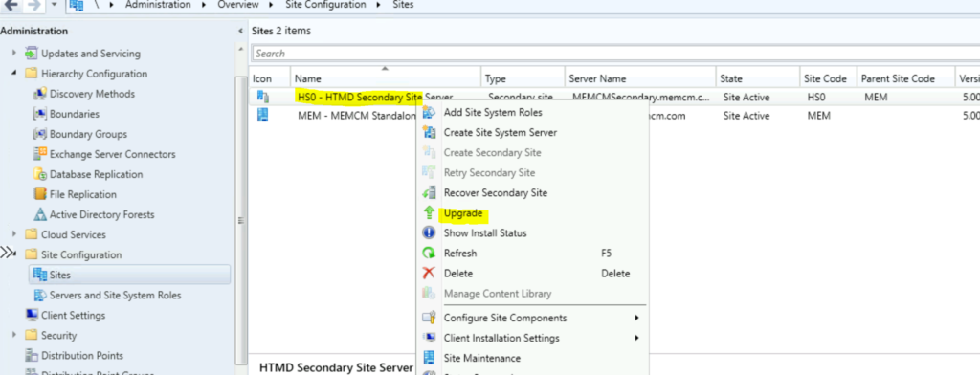Select Database Replication icon
Screen dimensions: 980x375
(x=40, y=174)
